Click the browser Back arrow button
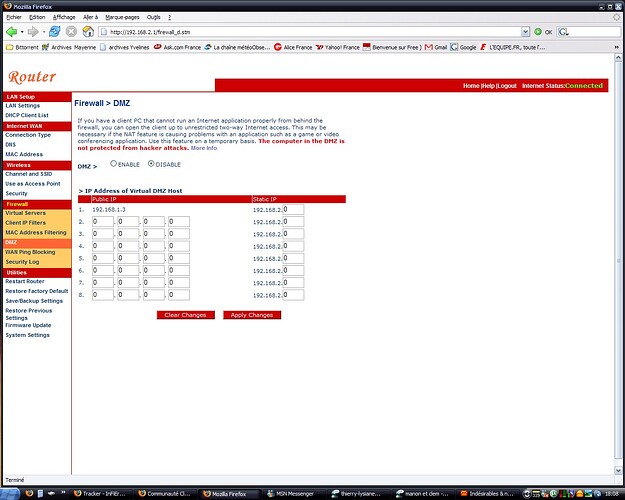Screen dimensions: 625x500 click(x=10, y=31)
